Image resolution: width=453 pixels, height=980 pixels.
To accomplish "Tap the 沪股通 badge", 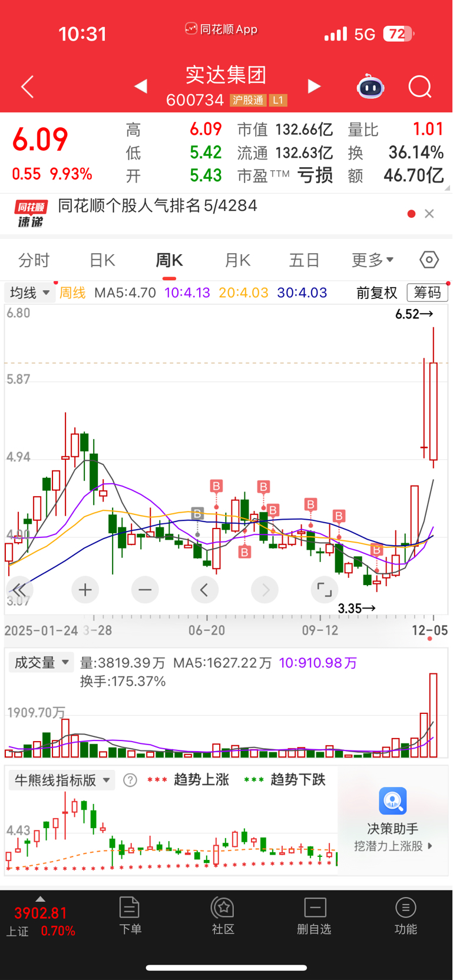I will [x=248, y=101].
